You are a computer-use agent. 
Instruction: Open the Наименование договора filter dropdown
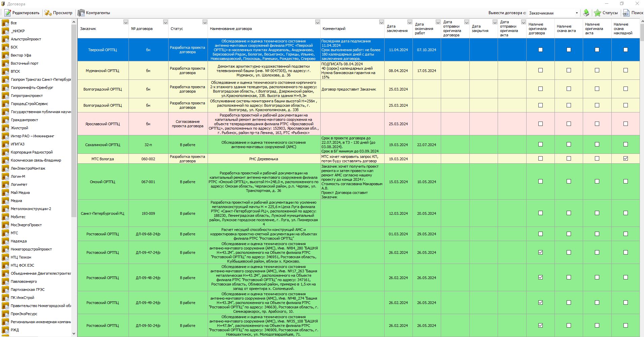318,22
